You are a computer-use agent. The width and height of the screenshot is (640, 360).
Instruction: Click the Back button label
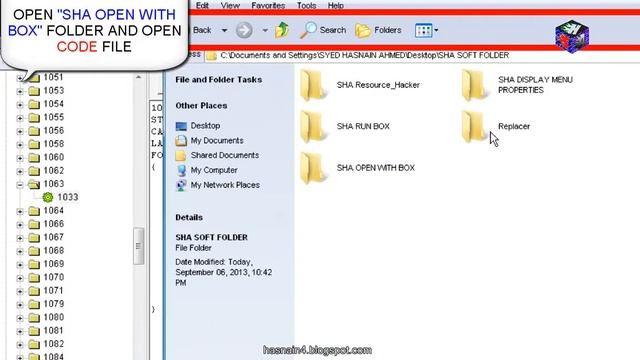click(x=202, y=30)
